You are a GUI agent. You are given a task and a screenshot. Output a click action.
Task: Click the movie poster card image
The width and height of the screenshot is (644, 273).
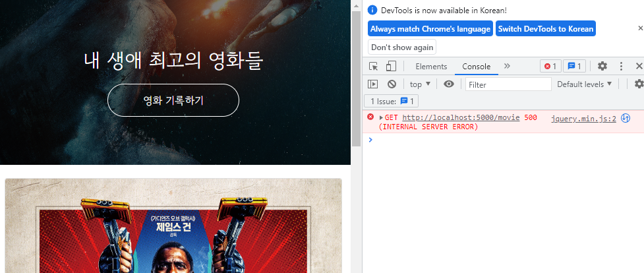coord(173,226)
